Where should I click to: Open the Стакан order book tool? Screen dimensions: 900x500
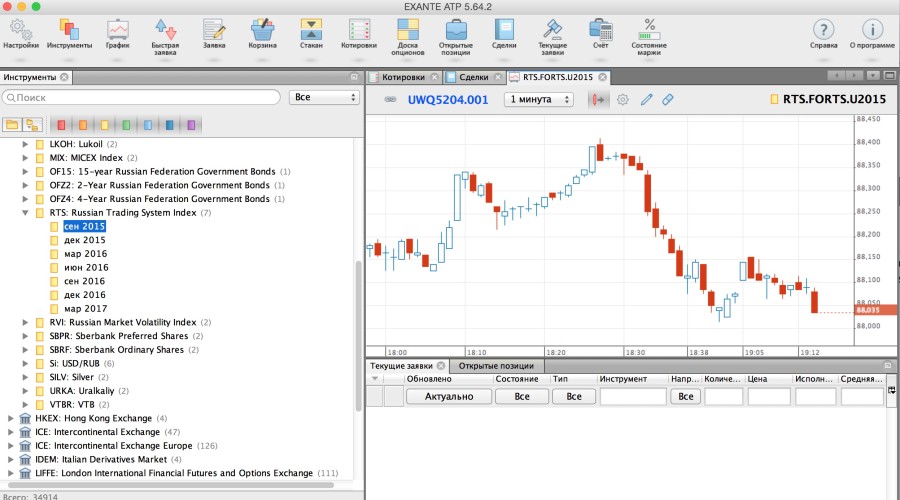pyautogui.click(x=311, y=32)
